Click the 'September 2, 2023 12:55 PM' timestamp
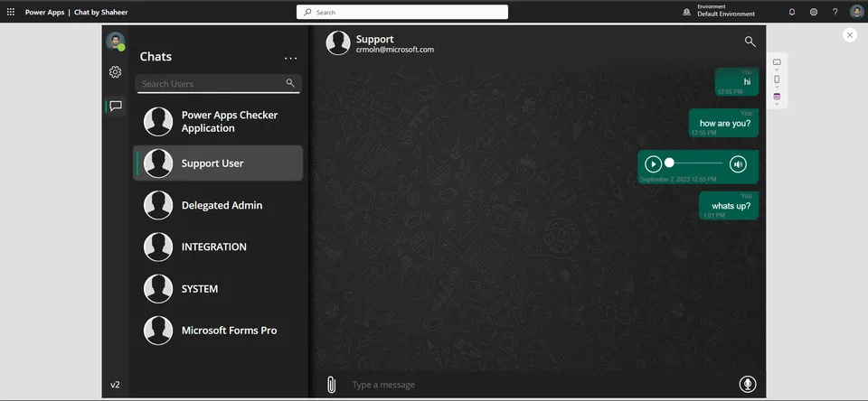 point(678,179)
